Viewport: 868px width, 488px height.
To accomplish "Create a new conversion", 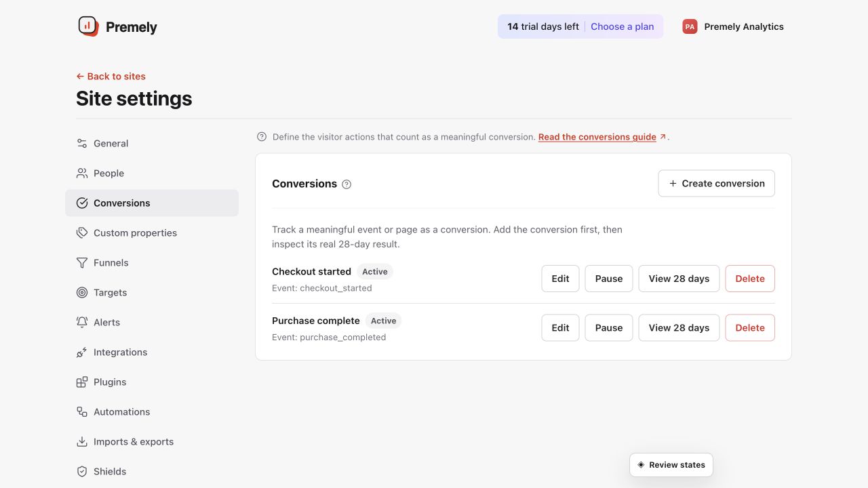I will coord(716,184).
